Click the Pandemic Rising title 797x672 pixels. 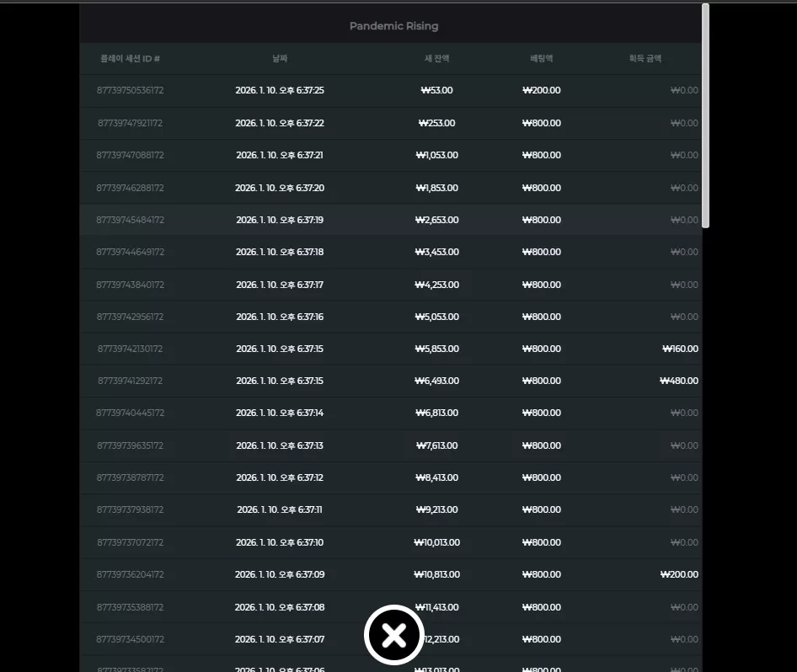click(394, 26)
